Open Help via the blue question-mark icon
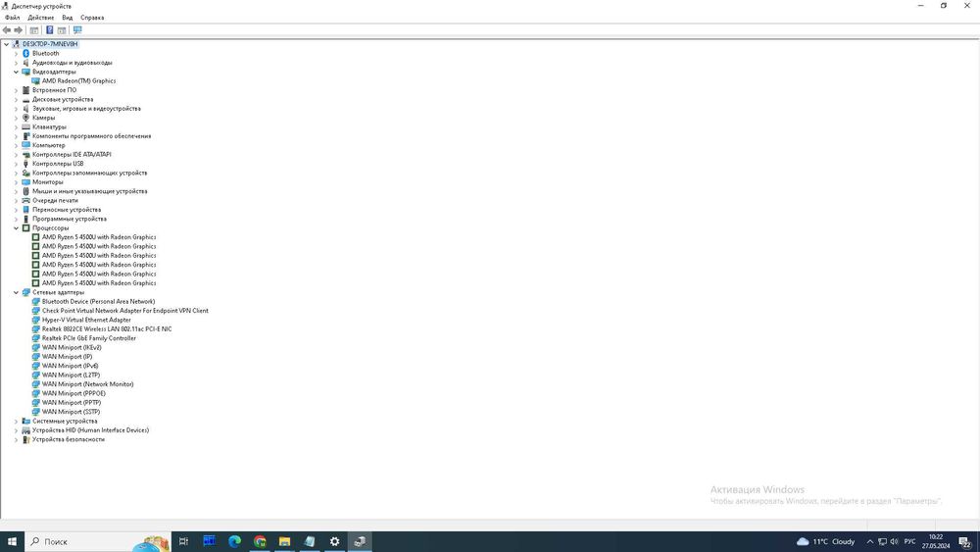 [49, 30]
